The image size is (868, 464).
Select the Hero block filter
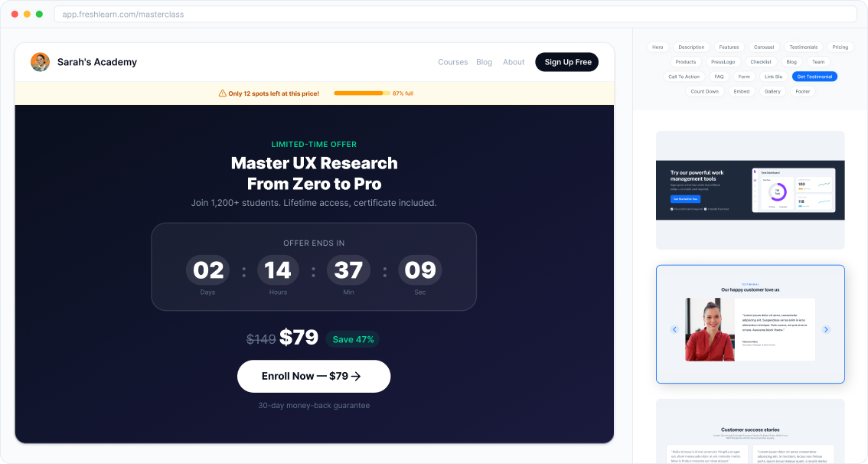coord(658,47)
